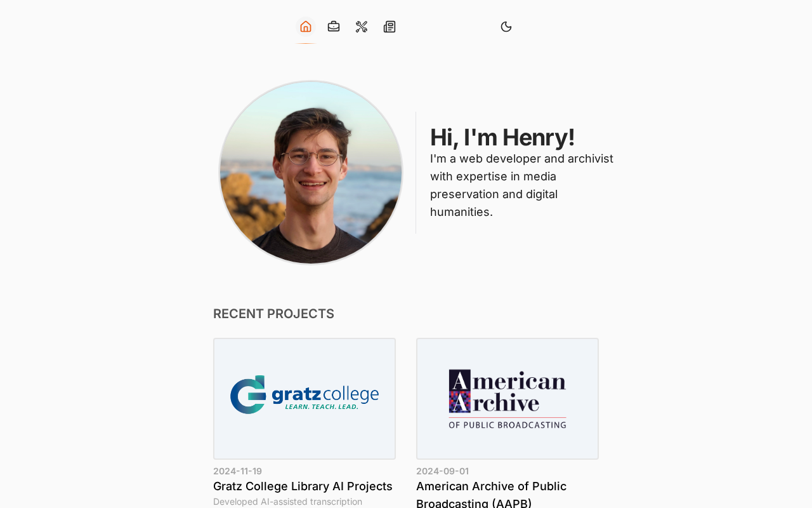
Task: Open the newspaper blog icon
Action: [390, 27]
